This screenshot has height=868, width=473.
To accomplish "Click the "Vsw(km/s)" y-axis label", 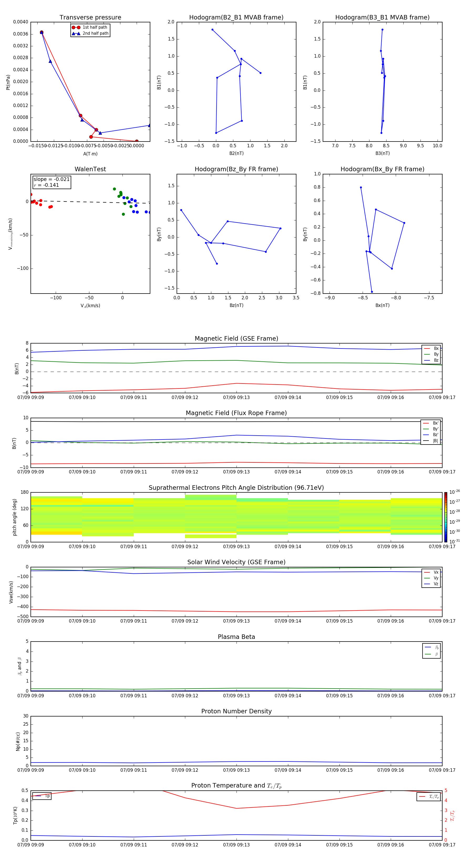I will [x=11, y=592].
